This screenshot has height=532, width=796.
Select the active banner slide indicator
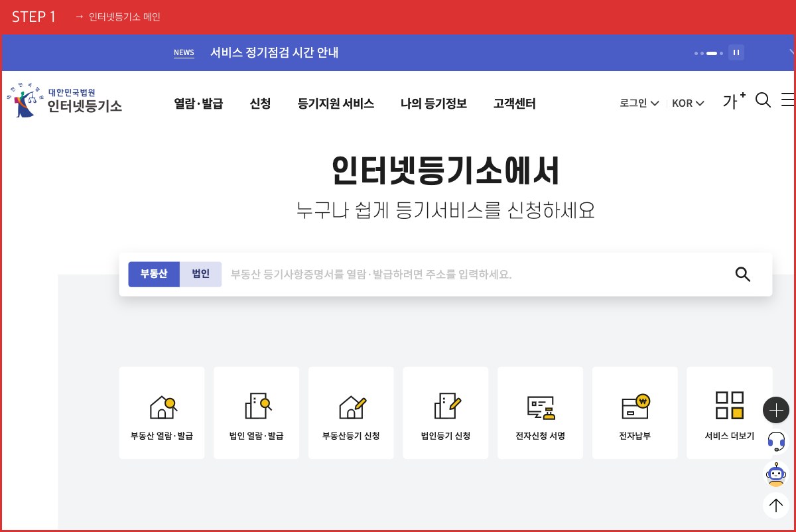(712, 53)
